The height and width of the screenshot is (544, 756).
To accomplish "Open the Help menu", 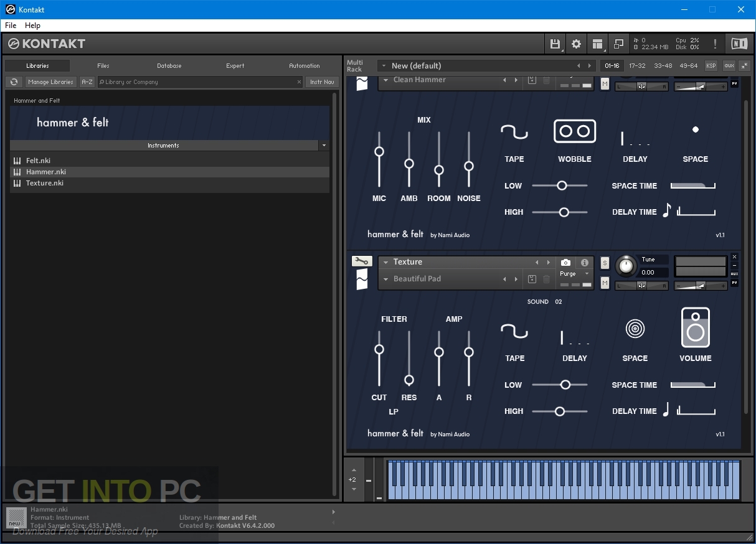I will pos(32,26).
